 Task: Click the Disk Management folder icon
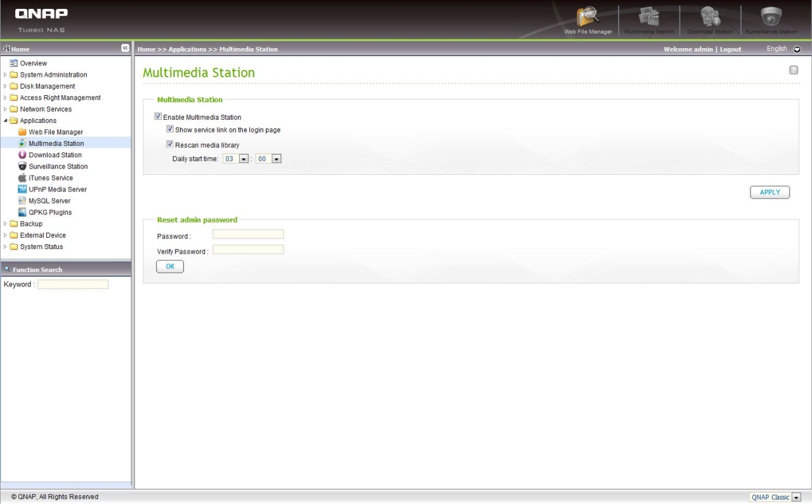pos(13,86)
